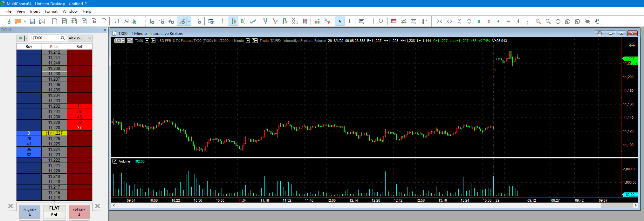Open the R session dropdown in status line
Screen dimensions: 644x221
pos(255,41)
